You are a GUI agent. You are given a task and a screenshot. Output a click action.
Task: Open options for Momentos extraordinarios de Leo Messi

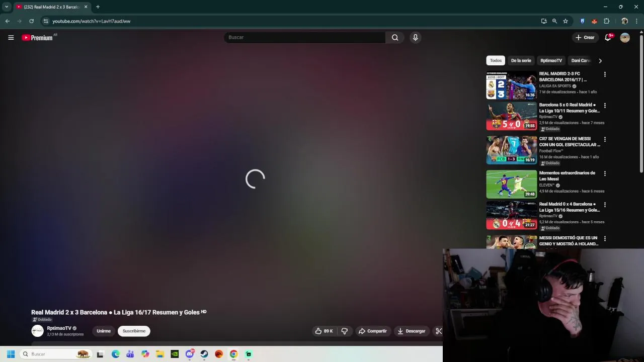point(605,173)
